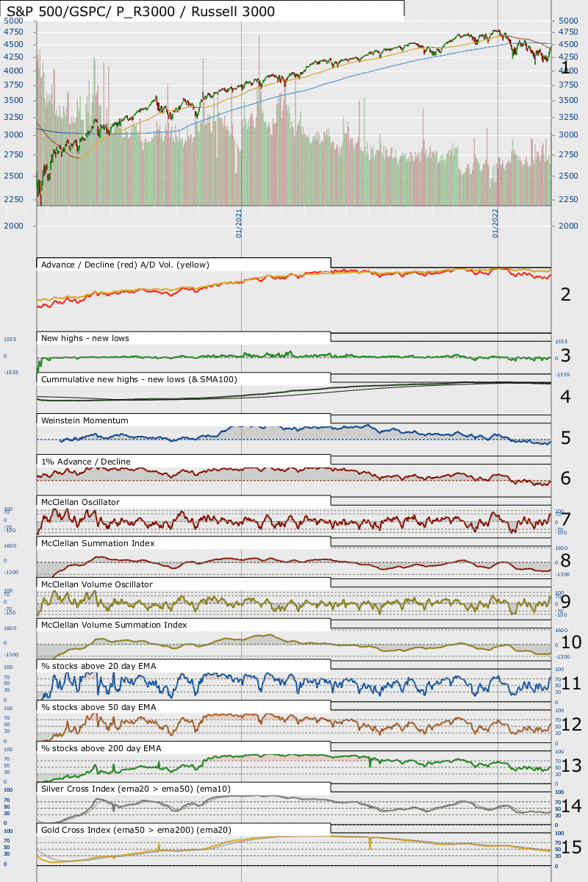The width and height of the screenshot is (588, 882).
Task: Select 'McClellan Volume Summation Index' panel label
Action: [x=115, y=625]
